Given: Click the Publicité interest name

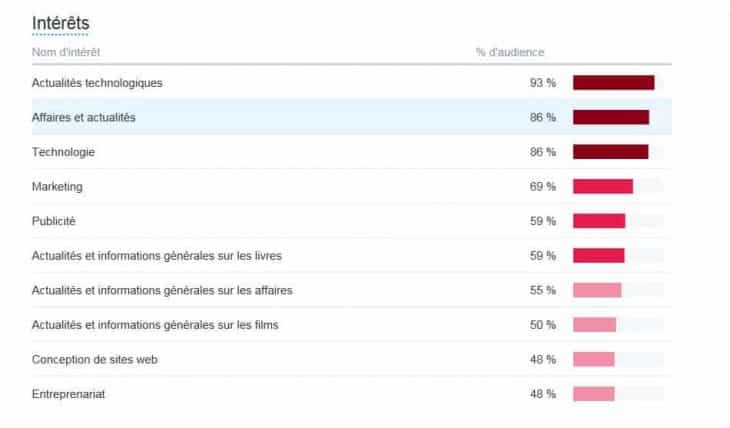Looking at the screenshot, I should tap(54, 221).
